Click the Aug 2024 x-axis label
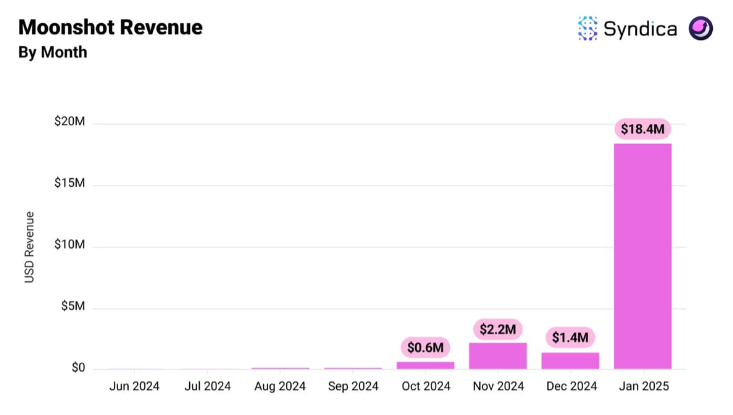 pyautogui.click(x=280, y=386)
